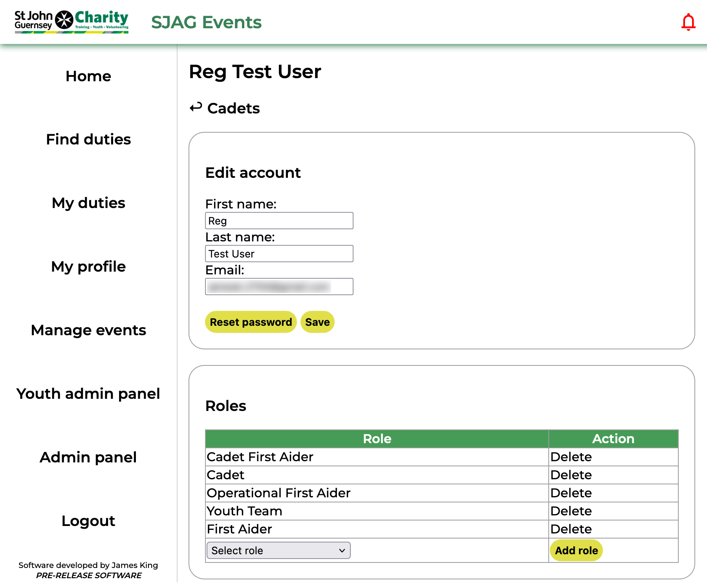Viewport: 707px width, 588px height.
Task: Delete the Operational First Aider role
Action: coord(571,493)
